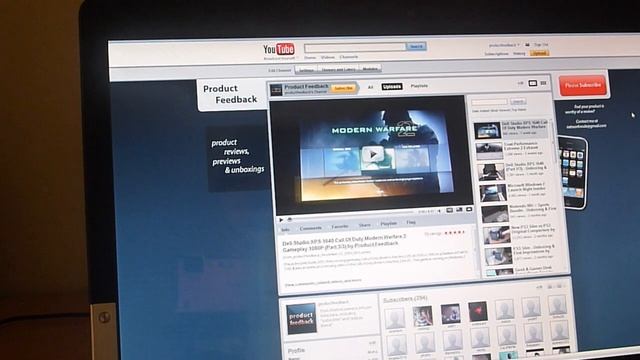The image size is (640, 360).
Task: Click the red heart subscriber avatar
Action: [x=478, y=312]
